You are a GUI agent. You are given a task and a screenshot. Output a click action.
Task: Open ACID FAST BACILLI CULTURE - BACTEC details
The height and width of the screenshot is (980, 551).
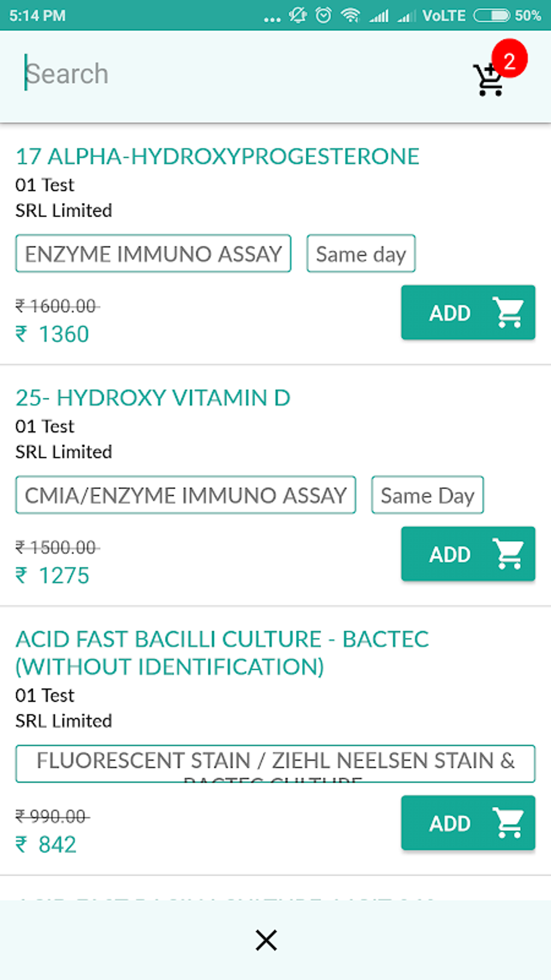point(222,653)
